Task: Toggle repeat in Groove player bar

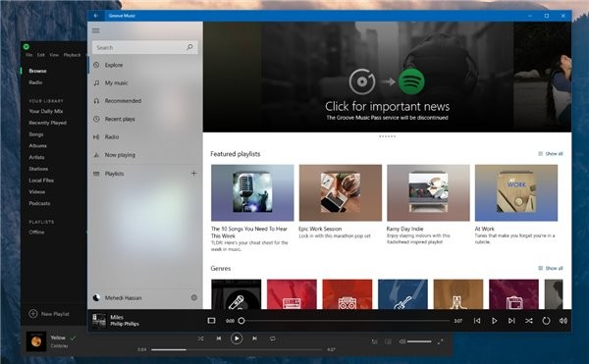Action: 546,321
